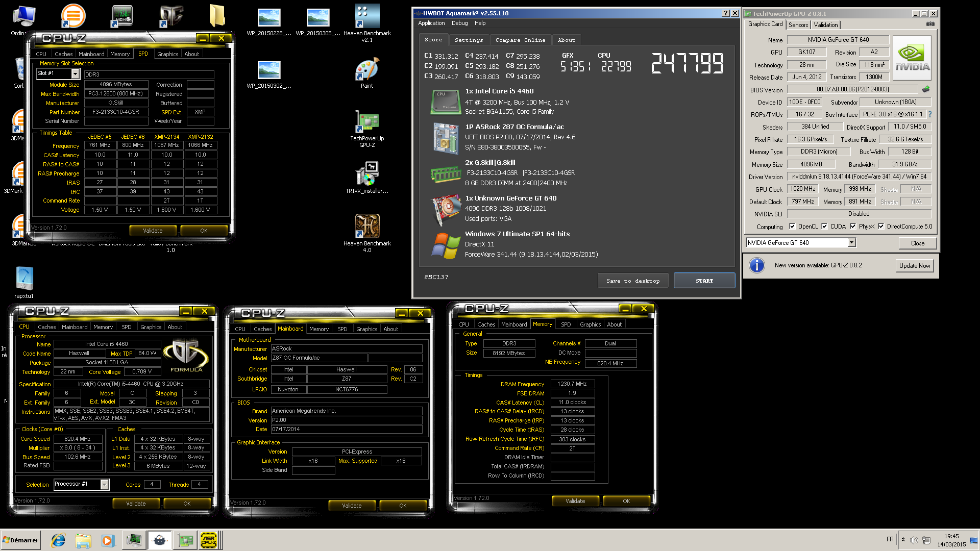Launch the MEM tweak shortcut icon
The width and height of the screenshot is (980, 551).
[x=122, y=16]
